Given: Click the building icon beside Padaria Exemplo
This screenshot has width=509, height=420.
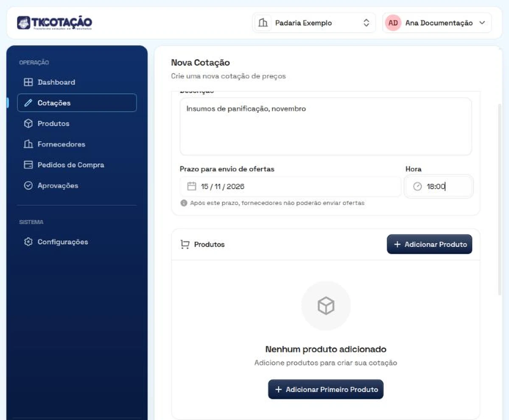Looking at the screenshot, I should 263,23.
